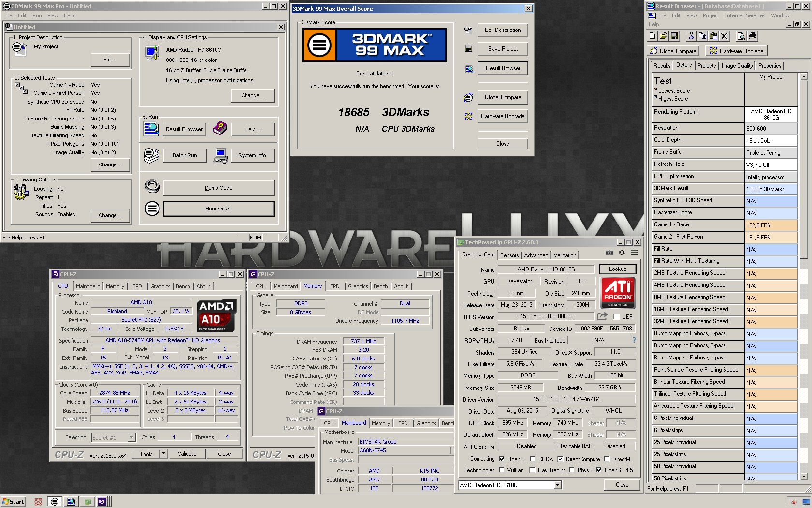The width and height of the screenshot is (812, 508).
Task: Toggle OpenGL 4.5 checkbox in GPU-Z
Action: tap(599, 470)
